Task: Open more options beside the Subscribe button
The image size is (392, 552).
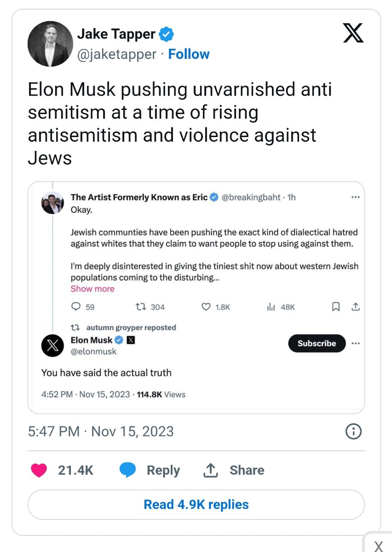Action: [355, 343]
